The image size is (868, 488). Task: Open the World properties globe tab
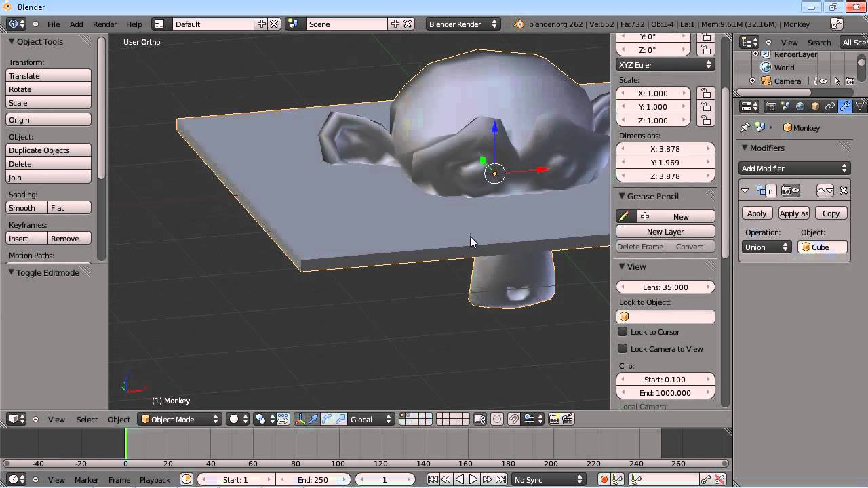(x=800, y=106)
